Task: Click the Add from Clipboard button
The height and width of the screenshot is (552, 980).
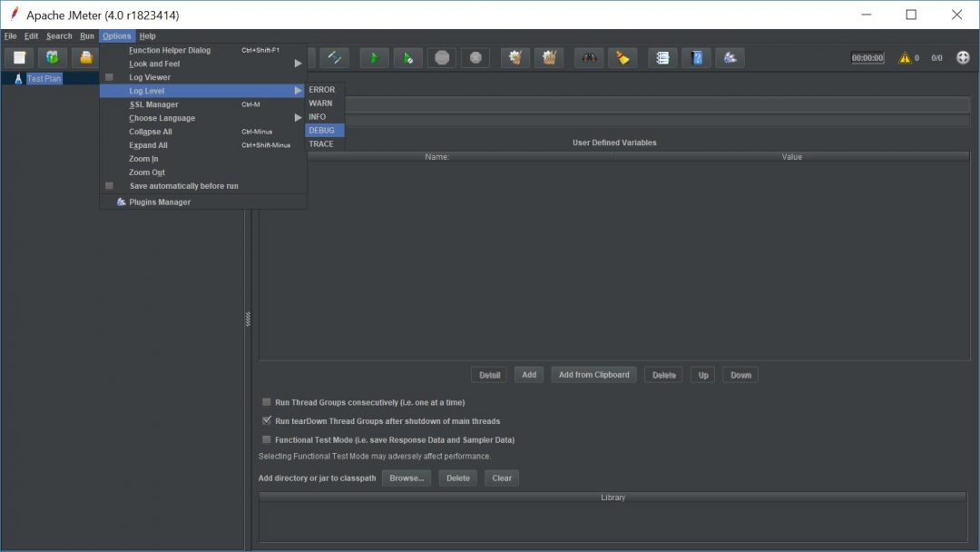Action: 593,375
